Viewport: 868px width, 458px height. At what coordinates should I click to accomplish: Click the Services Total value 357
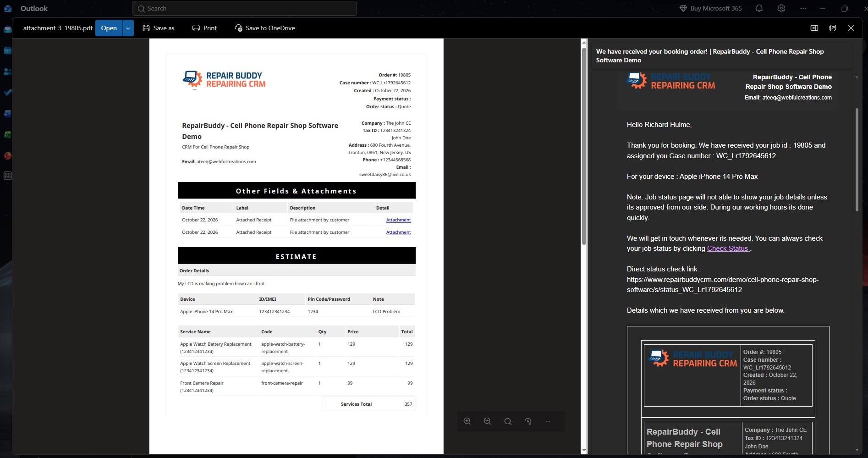408,404
